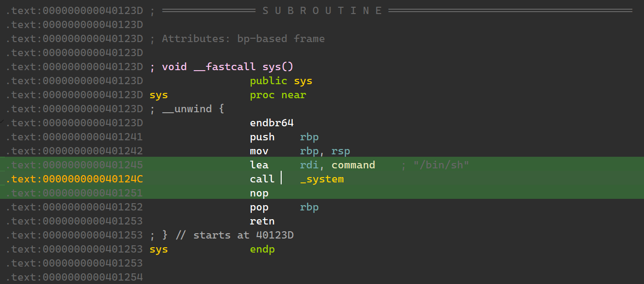Click the void __fastcall sys() prototype
Viewport: 644px width, 284px height.
[x=228, y=67]
